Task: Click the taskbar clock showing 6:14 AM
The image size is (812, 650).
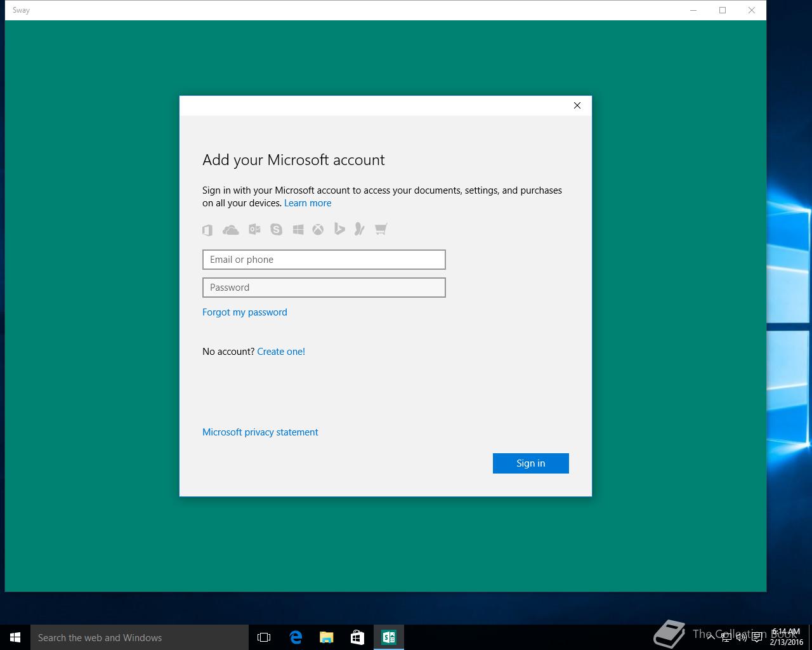Action: click(x=787, y=637)
